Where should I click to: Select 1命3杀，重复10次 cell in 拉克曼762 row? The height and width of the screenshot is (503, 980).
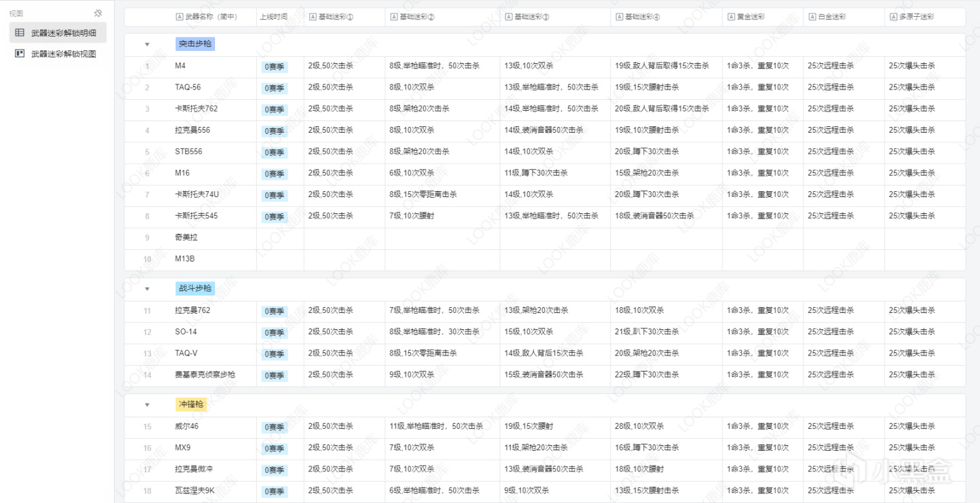(763, 312)
